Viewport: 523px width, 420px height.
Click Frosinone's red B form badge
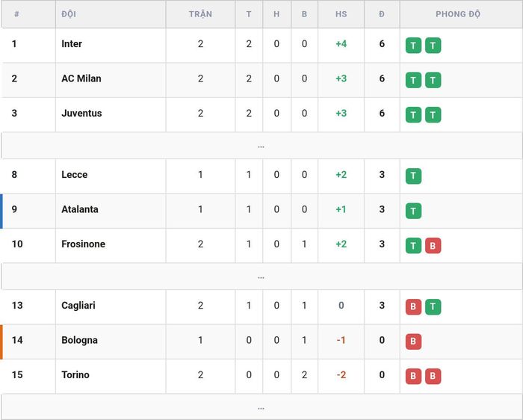(433, 246)
